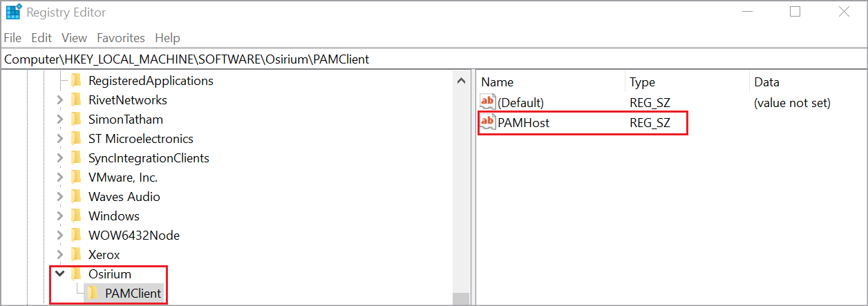The height and width of the screenshot is (306, 868).
Task: Expand the VMware, Inc. key
Action: point(60,178)
